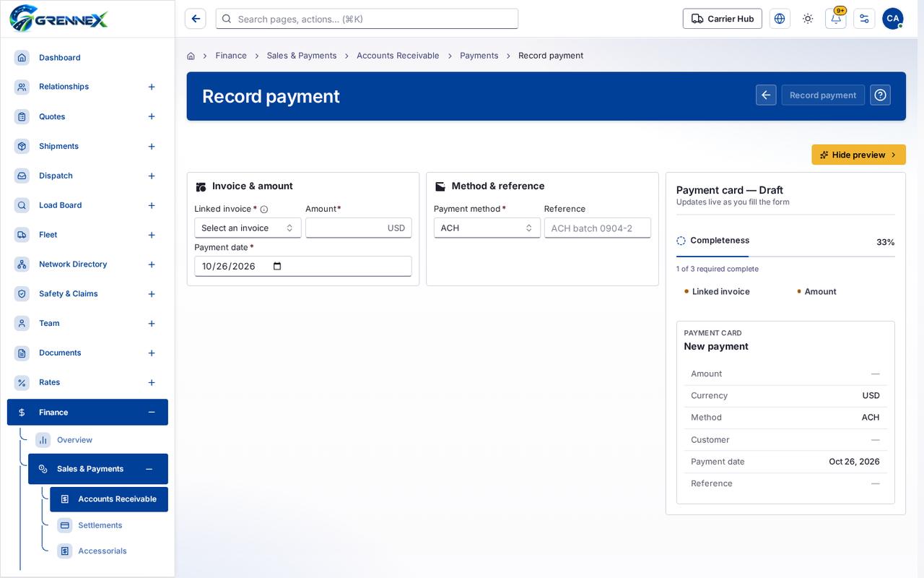
Task: Click the Load Board search icon
Action: [22, 205]
